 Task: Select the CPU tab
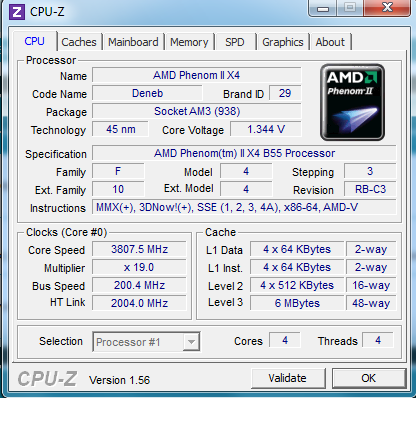pos(34,41)
